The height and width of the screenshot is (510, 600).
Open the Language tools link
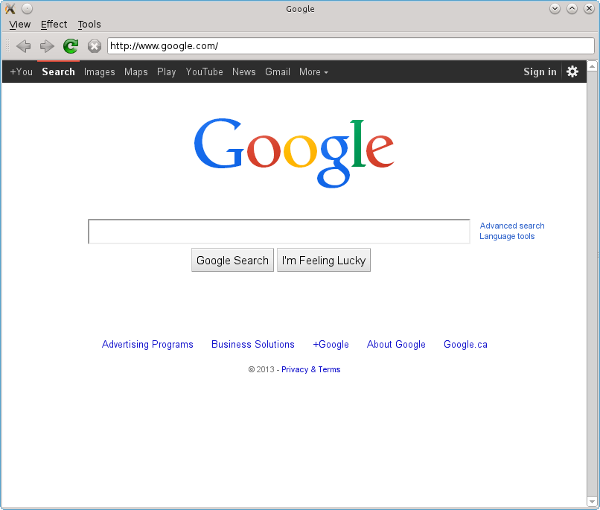click(507, 237)
